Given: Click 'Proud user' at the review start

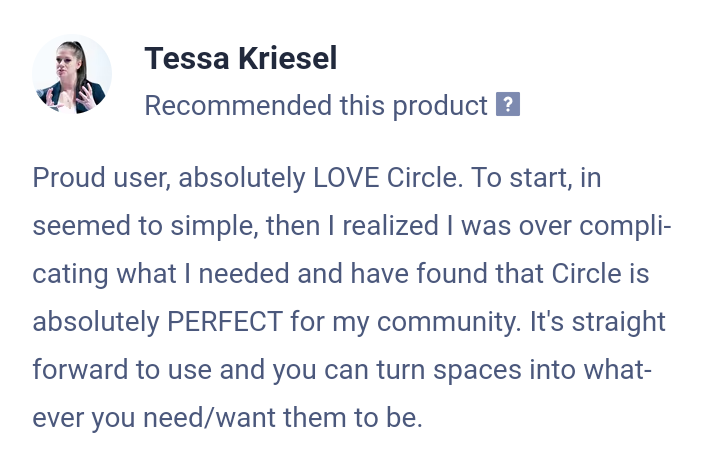Looking at the screenshot, I should click(101, 178).
